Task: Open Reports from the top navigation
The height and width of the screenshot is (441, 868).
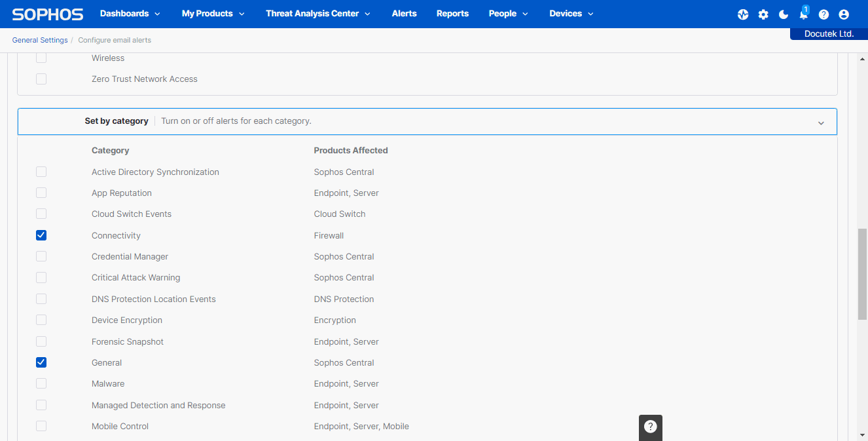Action: click(452, 14)
